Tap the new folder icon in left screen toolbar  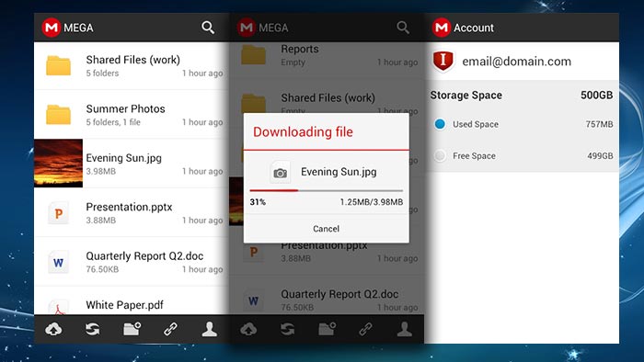point(132,329)
